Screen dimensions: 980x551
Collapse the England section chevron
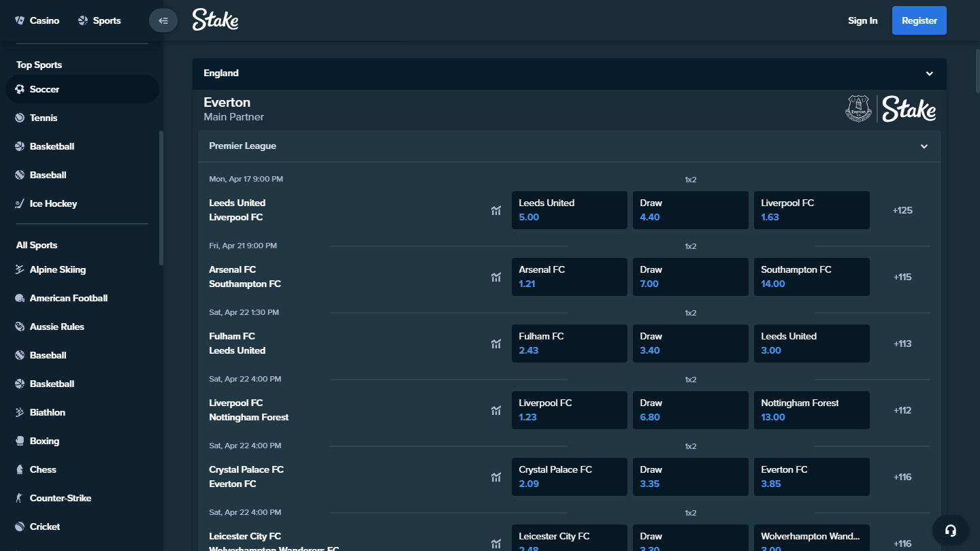pos(930,73)
